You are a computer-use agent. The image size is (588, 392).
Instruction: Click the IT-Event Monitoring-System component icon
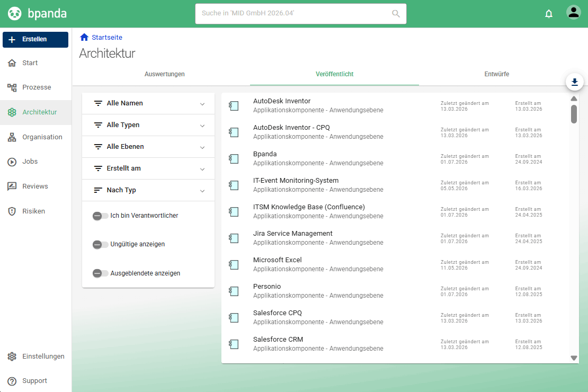[x=234, y=185]
